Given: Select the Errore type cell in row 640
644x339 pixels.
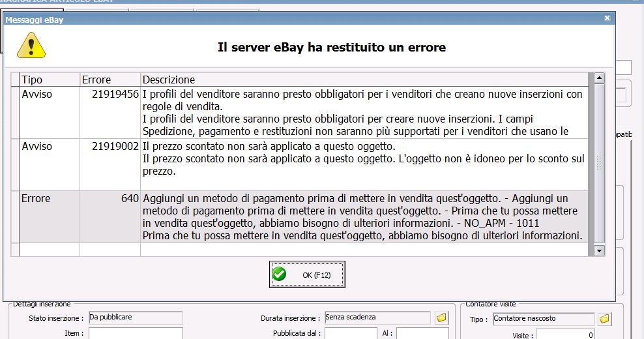Looking at the screenshot, I should tap(50, 216).
